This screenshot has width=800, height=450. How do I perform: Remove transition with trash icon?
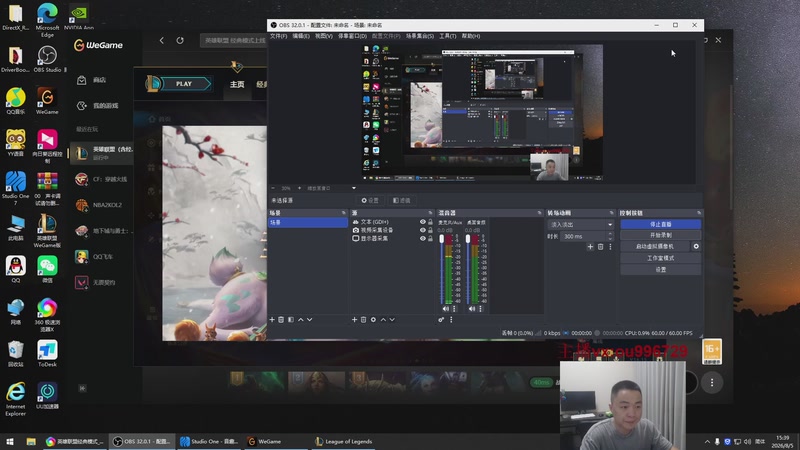(601, 247)
